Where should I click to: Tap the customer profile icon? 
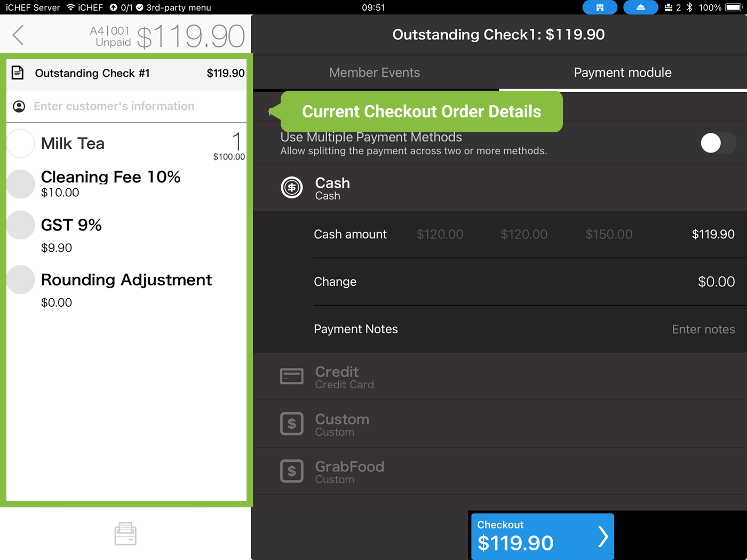19,107
